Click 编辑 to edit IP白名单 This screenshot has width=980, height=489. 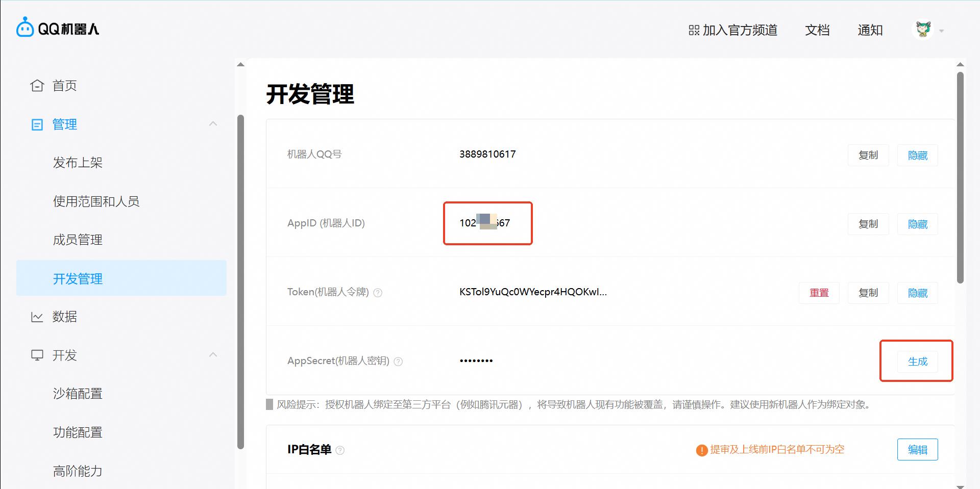tap(917, 450)
